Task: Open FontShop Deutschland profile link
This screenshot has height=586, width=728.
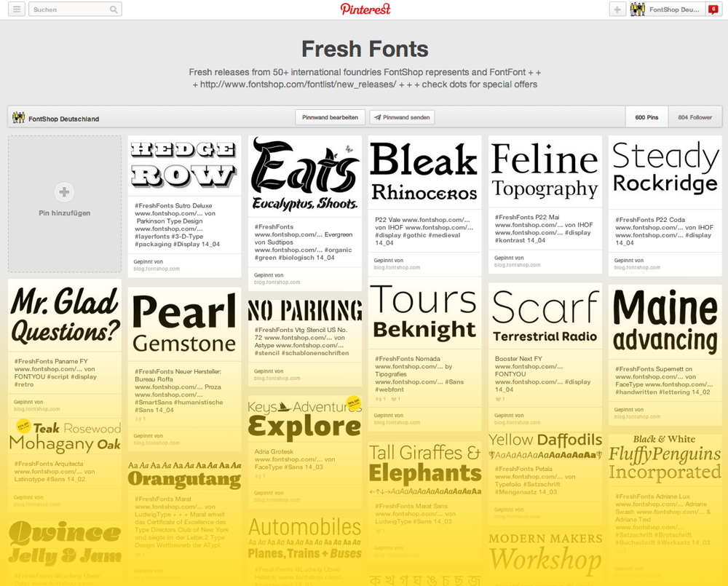Action: tap(63, 119)
